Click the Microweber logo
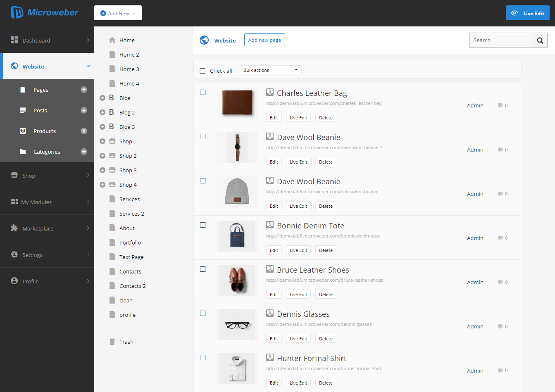The width and height of the screenshot is (555, 392). tap(45, 13)
